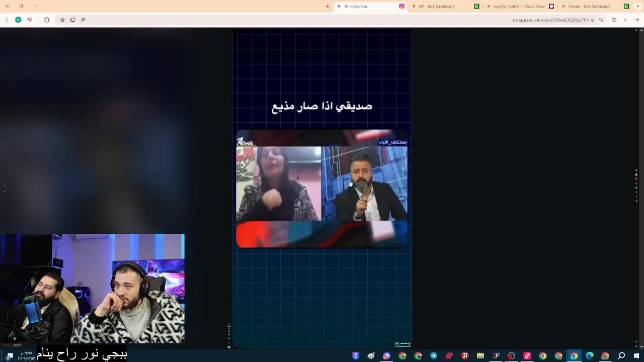The height and width of the screenshot is (362, 644).
Task: Click the Instagram reel video frame
Action: pos(322,189)
